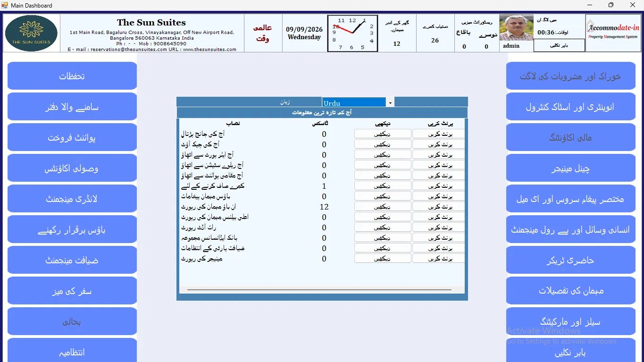Click the header باہر نکلیں logout button under login time

click(x=560, y=46)
